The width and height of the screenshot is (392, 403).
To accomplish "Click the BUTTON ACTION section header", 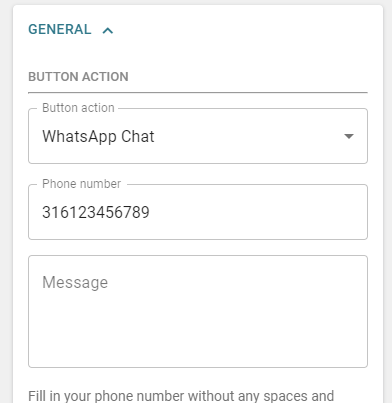I will [78, 77].
